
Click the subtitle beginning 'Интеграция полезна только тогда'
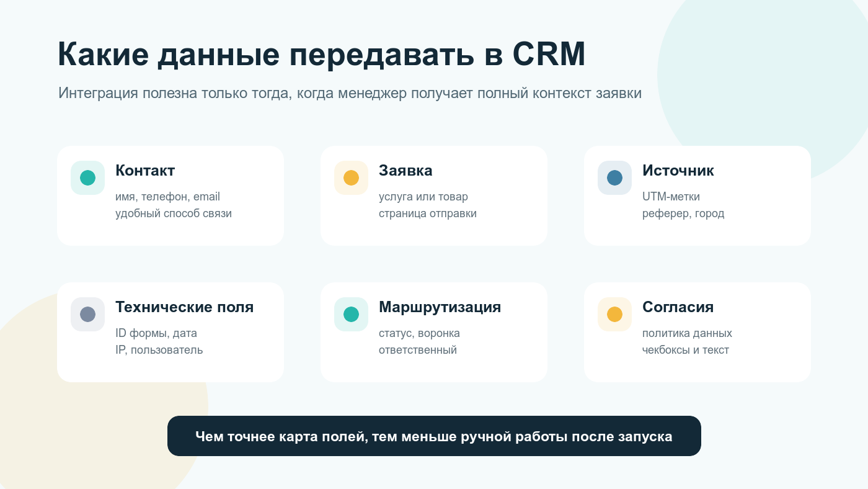[350, 94]
